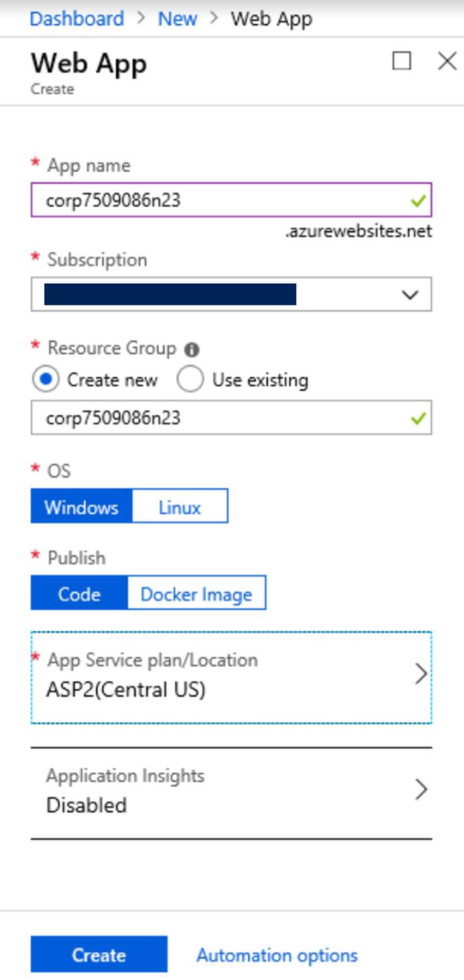The width and height of the screenshot is (464, 980).
Task: Click the Resource Group validation checkmark
Action: [418, 419]
